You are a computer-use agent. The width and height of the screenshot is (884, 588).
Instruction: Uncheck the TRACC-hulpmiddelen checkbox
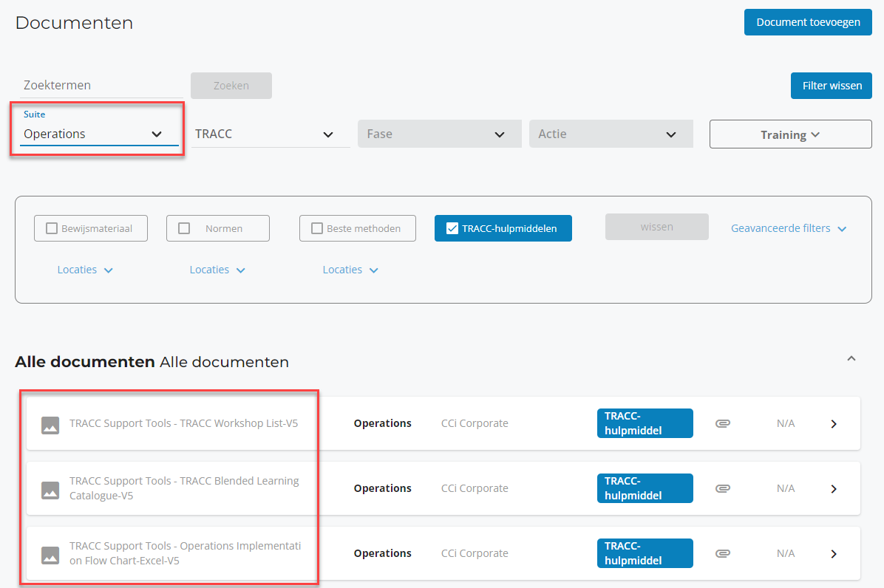(452, 228)
